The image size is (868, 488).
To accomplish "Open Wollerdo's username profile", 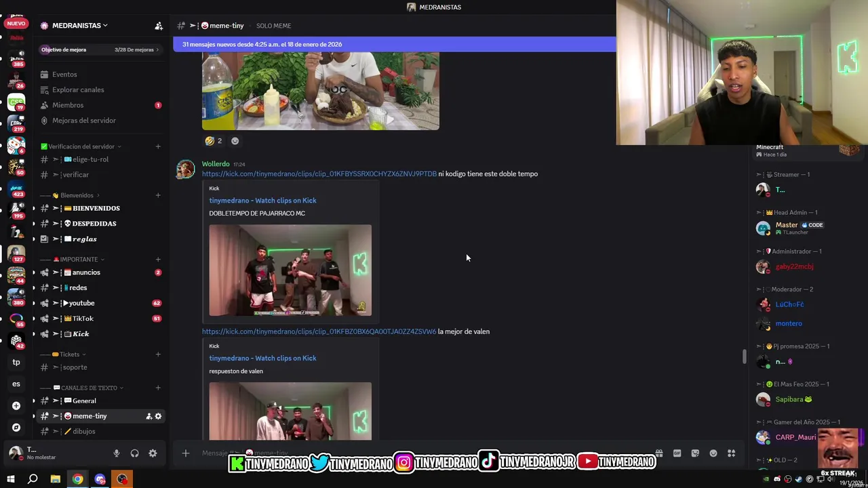I will [x=216, y=164].
